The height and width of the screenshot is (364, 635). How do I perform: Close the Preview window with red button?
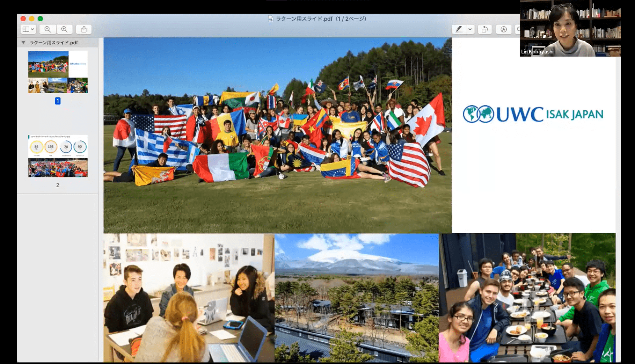click(23, 19)
